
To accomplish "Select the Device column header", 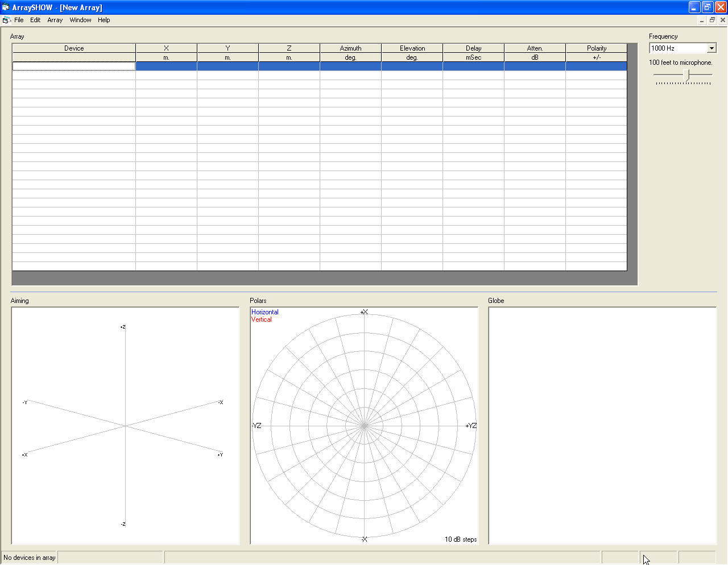I will coord(74,48).
